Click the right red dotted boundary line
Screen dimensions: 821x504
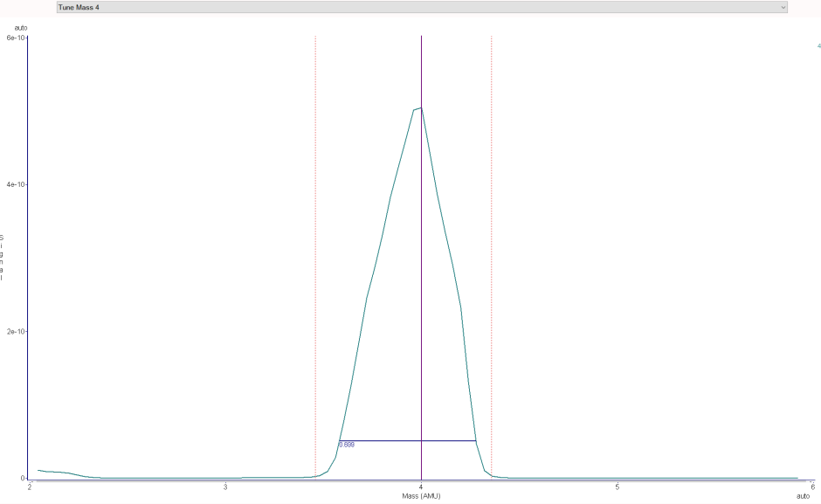[491, 257]
